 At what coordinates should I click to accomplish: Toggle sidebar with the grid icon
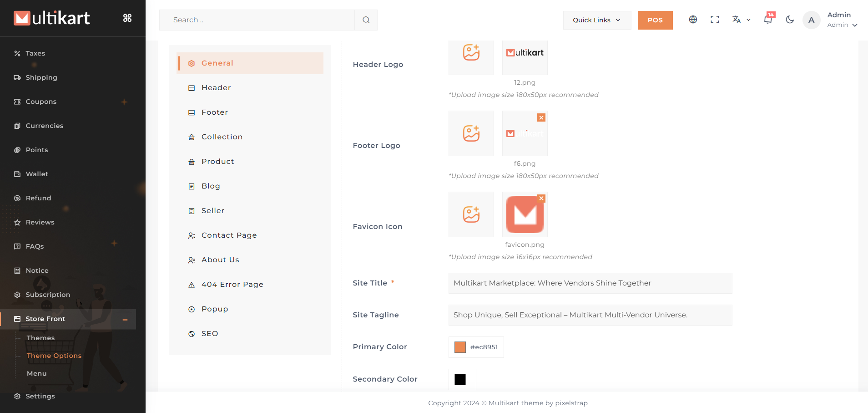[127, 18]
